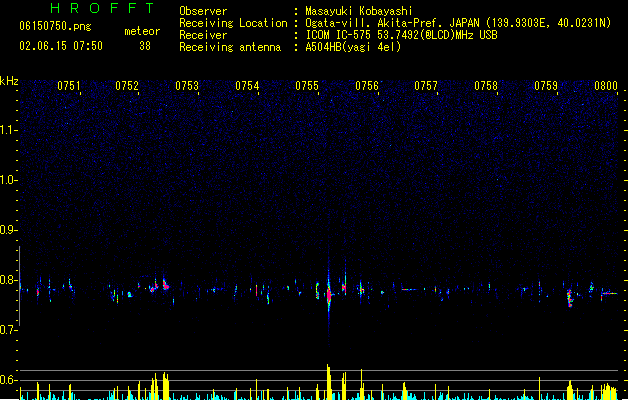Click the 0754 time marker

tap(247, 86)
